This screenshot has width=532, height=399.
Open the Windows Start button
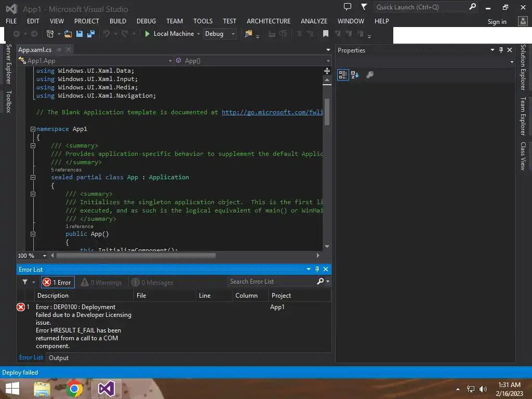(12, 389)
